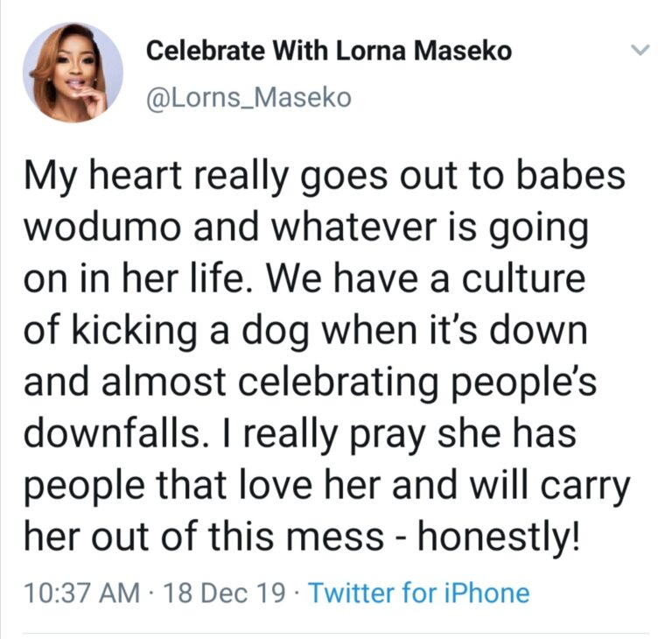Viewport: 672px width, 639px height.
Task: Open Lorna Maseko's profile picture
Action: coord(73,73)
